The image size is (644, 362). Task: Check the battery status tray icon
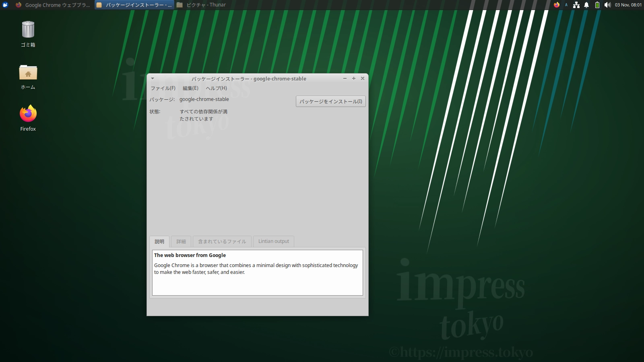tap(597, 5)
